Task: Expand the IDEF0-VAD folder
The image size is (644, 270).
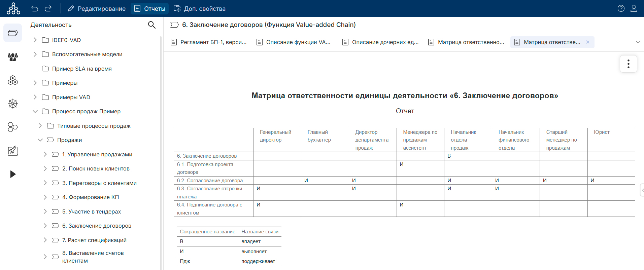Action: point(35,40)
